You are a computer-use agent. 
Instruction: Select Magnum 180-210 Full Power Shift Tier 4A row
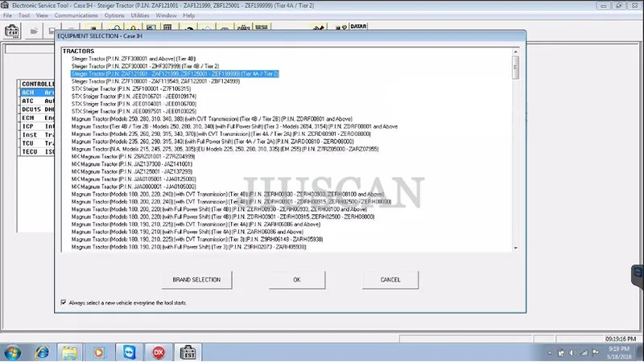point(188,232)
